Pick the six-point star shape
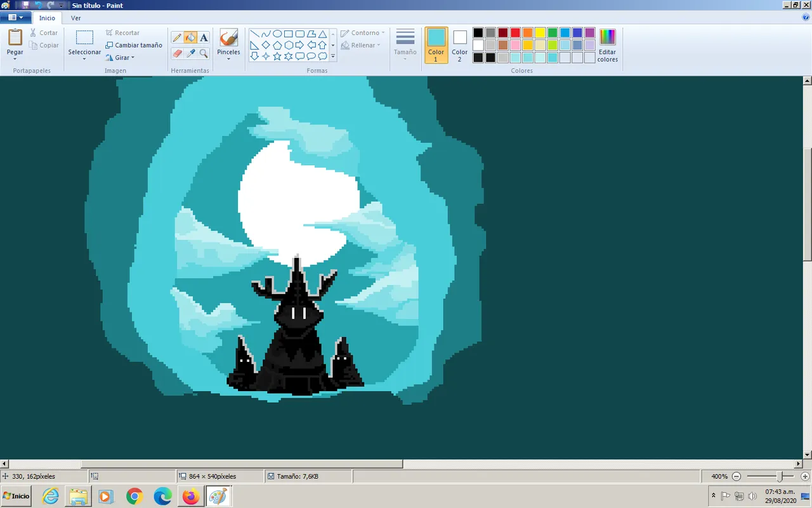812x508 pixels. click(289, 56)
